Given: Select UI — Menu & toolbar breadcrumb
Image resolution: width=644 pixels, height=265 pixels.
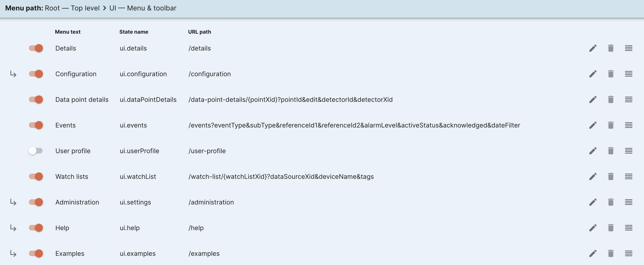Looking at the screenshot, I should click(x=143, y=8).
